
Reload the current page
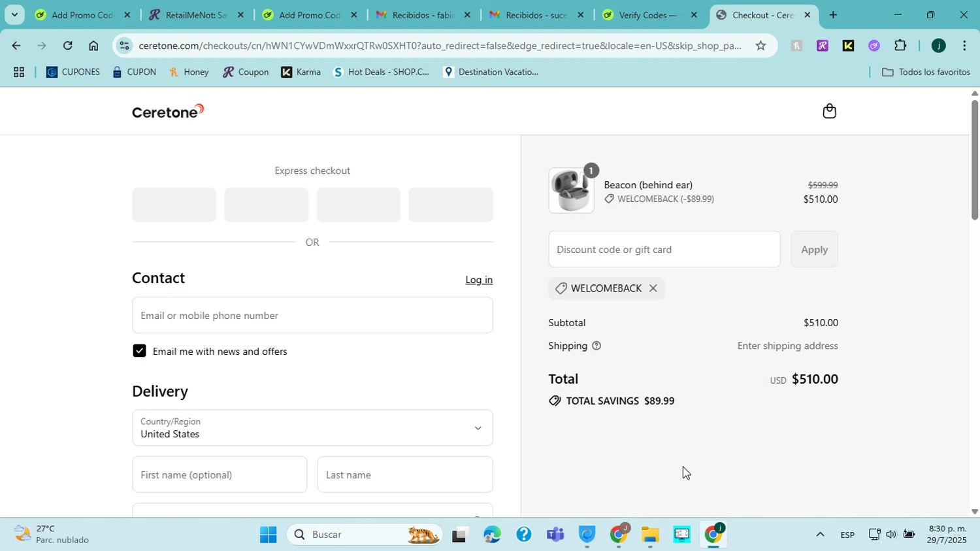coord(67,46)
